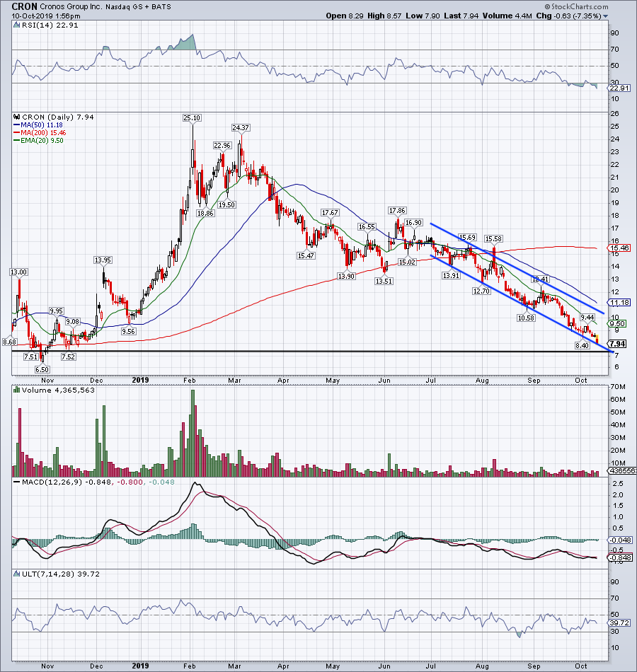Image resolution: width=637 pixels, height=672 pixels.
Task: Click the 15.58 price label
Action: [494, 238]
